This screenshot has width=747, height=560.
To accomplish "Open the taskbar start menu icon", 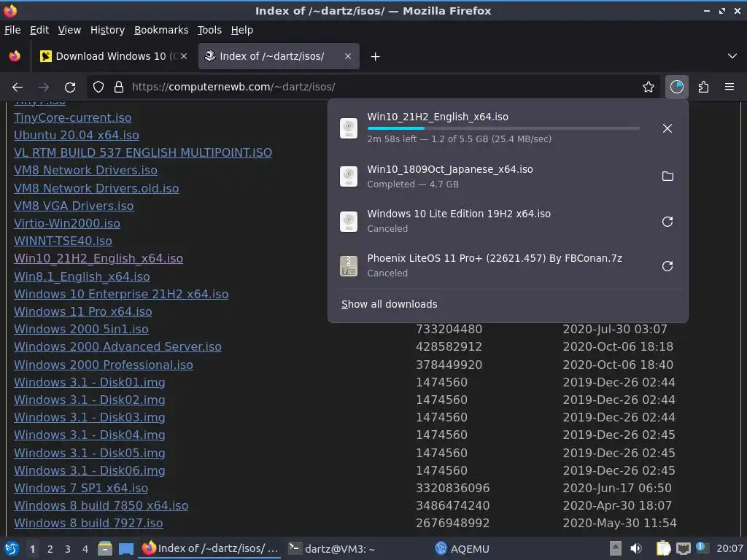I will pos(12,548).
